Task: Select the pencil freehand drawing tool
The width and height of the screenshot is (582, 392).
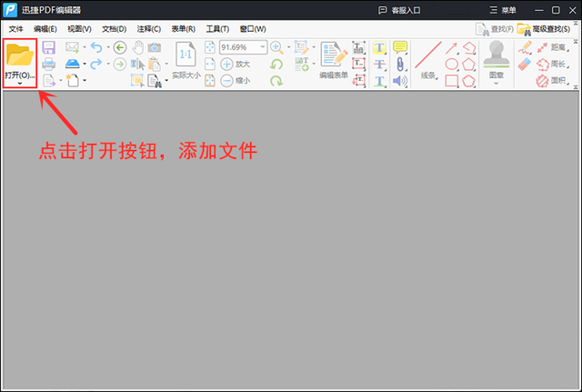Action: (525, 47)
